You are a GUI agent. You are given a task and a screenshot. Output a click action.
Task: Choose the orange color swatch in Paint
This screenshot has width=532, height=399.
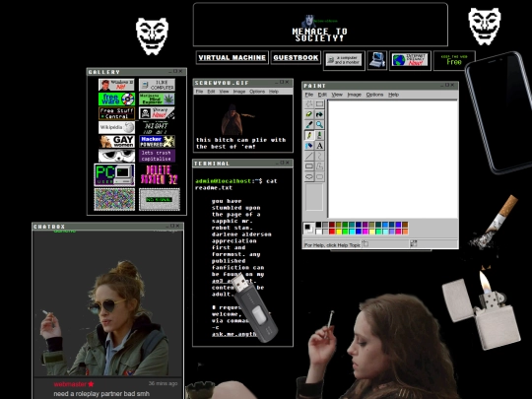click(x=405, y=232)
